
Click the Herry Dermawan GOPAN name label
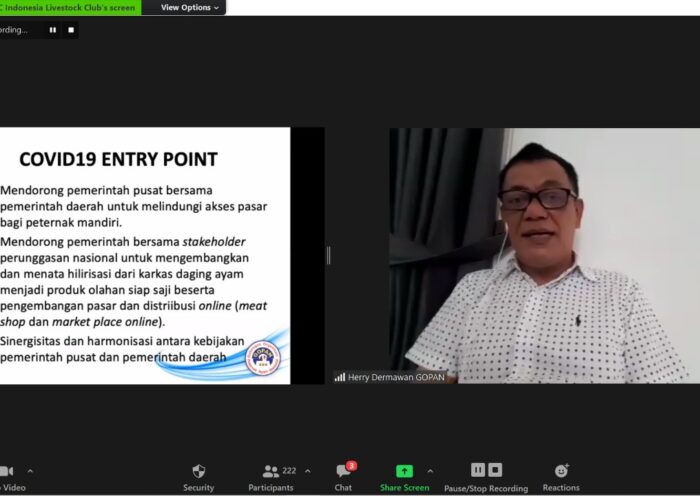click(390, 376)
